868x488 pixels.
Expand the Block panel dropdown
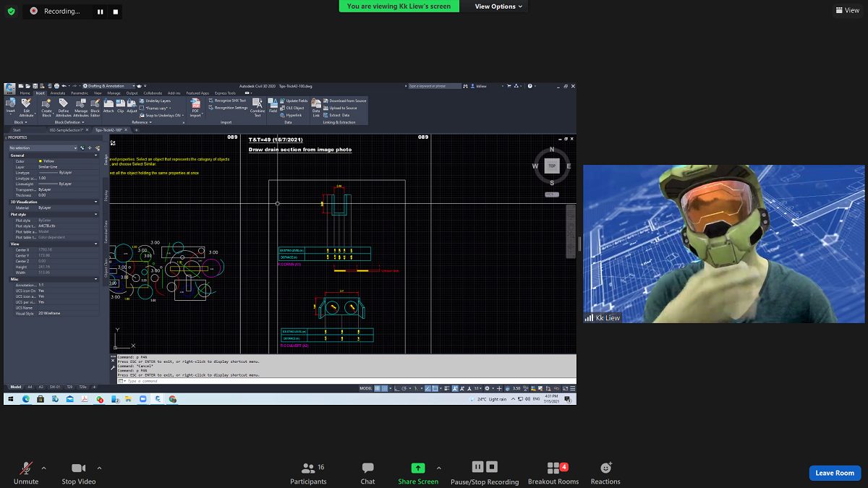[20, 122]
